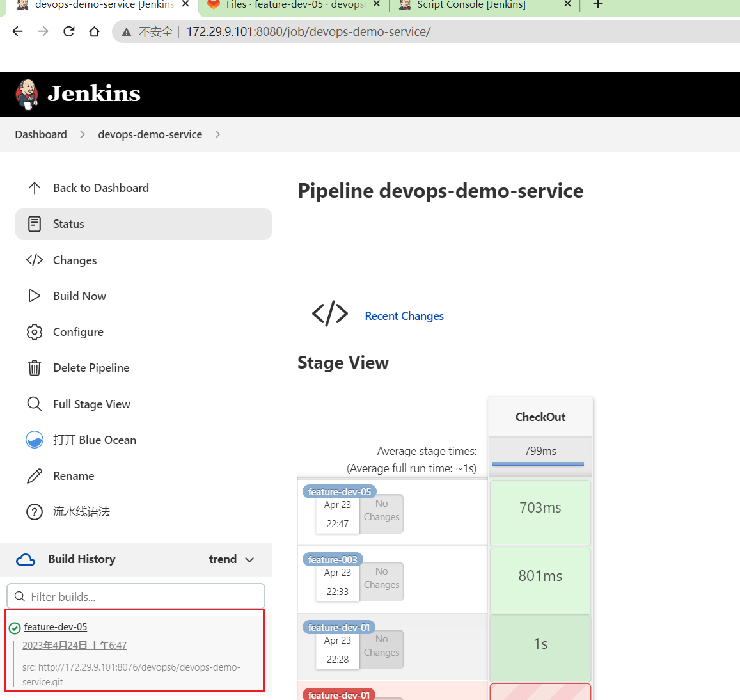Screen dimensions: 740x700
Task: Close the devops-demo-service Jenkins tab
Action: pos(185,4)
